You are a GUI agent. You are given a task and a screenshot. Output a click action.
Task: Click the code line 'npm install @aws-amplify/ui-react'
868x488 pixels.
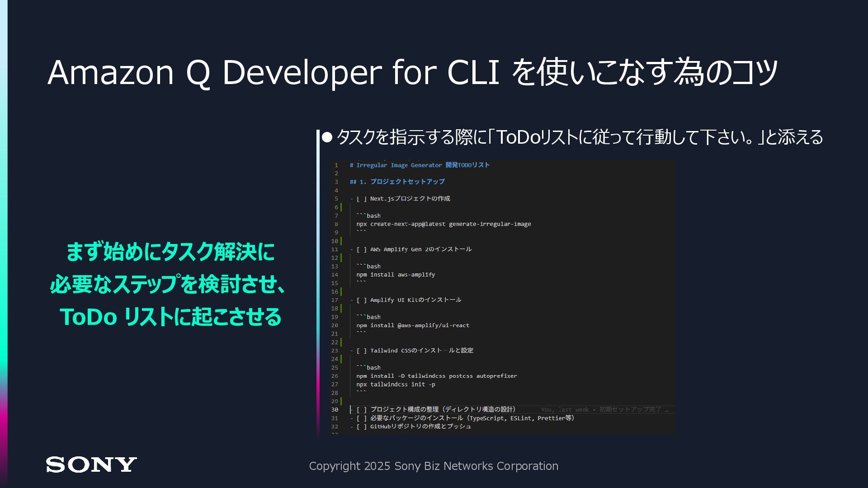pyautogui.click(x=413, y=325)
